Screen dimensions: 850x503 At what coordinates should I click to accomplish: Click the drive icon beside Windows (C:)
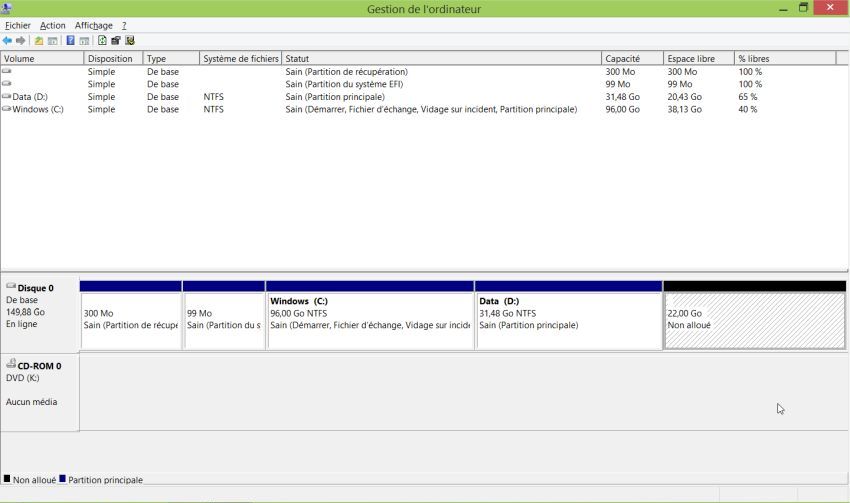tap(7, 108)
